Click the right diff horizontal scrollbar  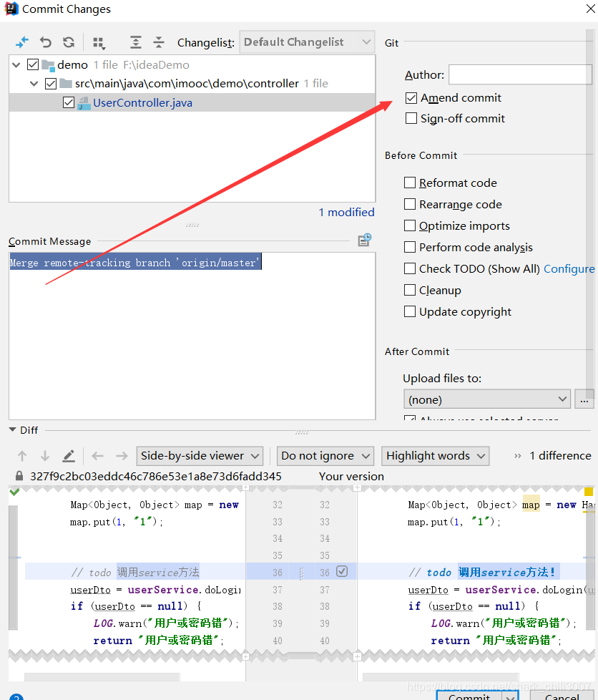pos(441,677)
